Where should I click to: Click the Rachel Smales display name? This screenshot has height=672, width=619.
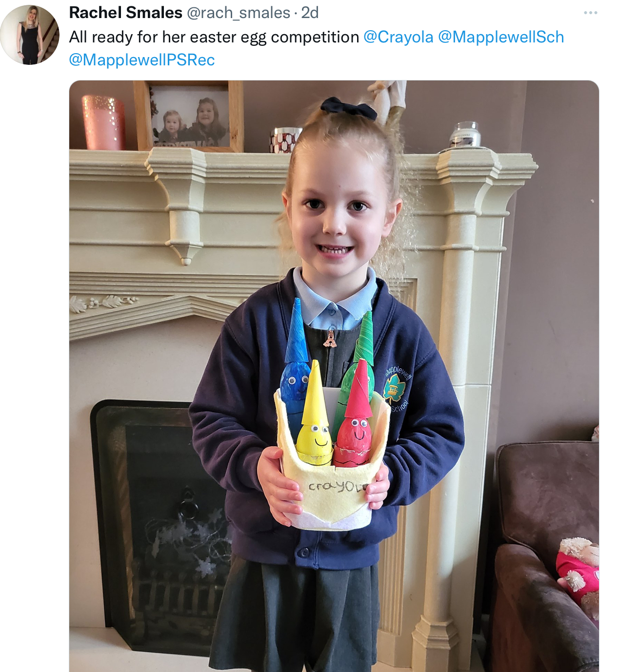125,13
